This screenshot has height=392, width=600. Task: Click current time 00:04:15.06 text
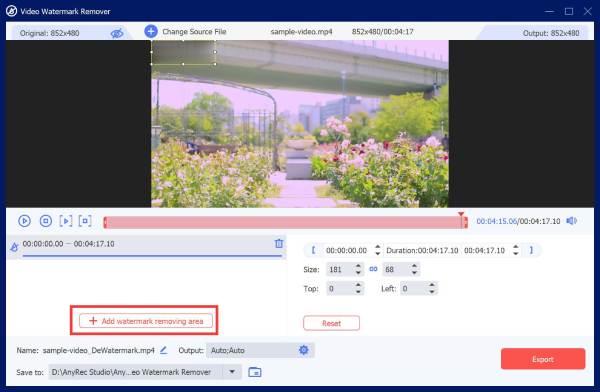click(496, 221)
